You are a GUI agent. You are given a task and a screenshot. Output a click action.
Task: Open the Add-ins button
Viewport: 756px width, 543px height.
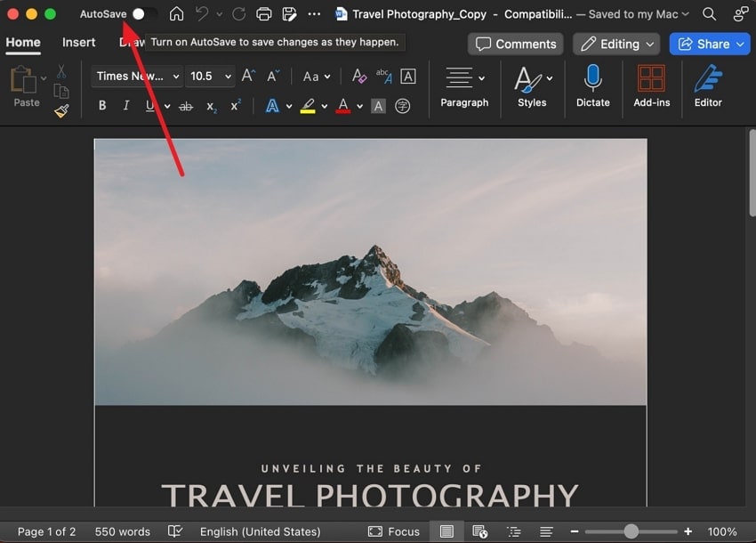[x=651, y=87]
